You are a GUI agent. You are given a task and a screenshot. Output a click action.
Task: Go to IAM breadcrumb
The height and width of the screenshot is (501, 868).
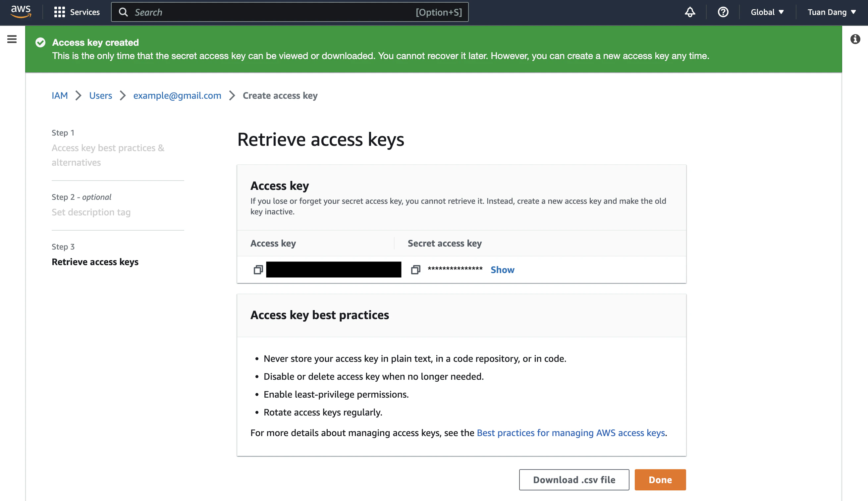(x=60, y=95)
